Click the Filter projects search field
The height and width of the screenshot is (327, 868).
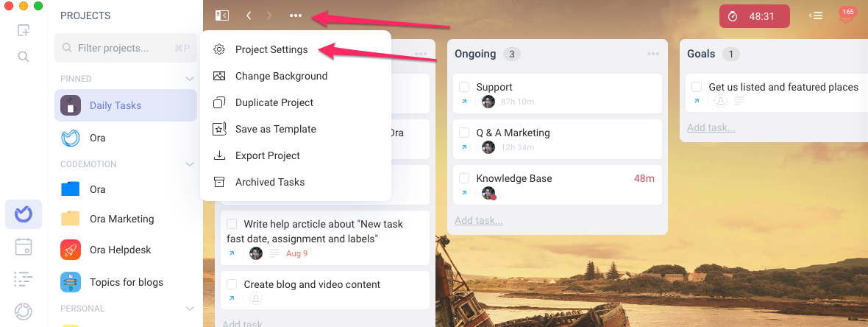tap(126, 48)
